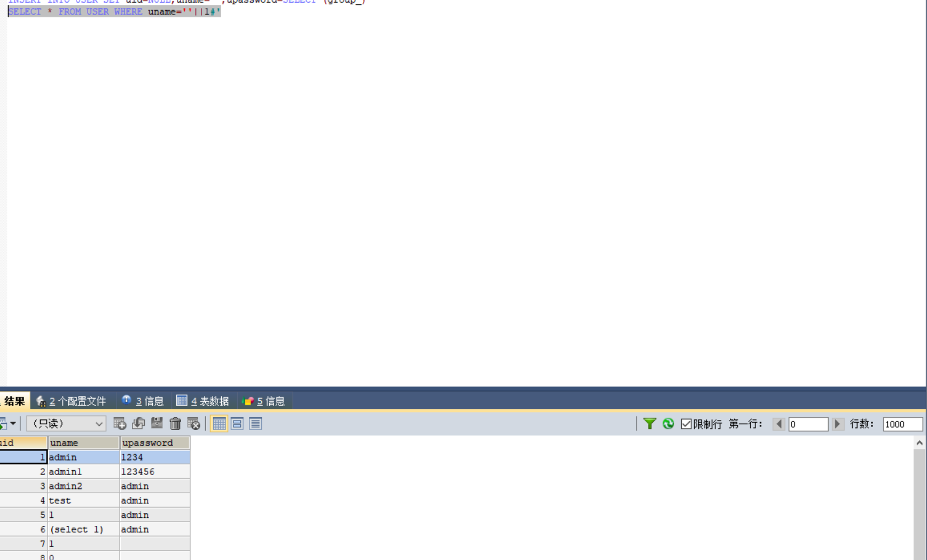Click the scroll up arrow of result grid
This screenshot has height=560, width=927.
919,443
